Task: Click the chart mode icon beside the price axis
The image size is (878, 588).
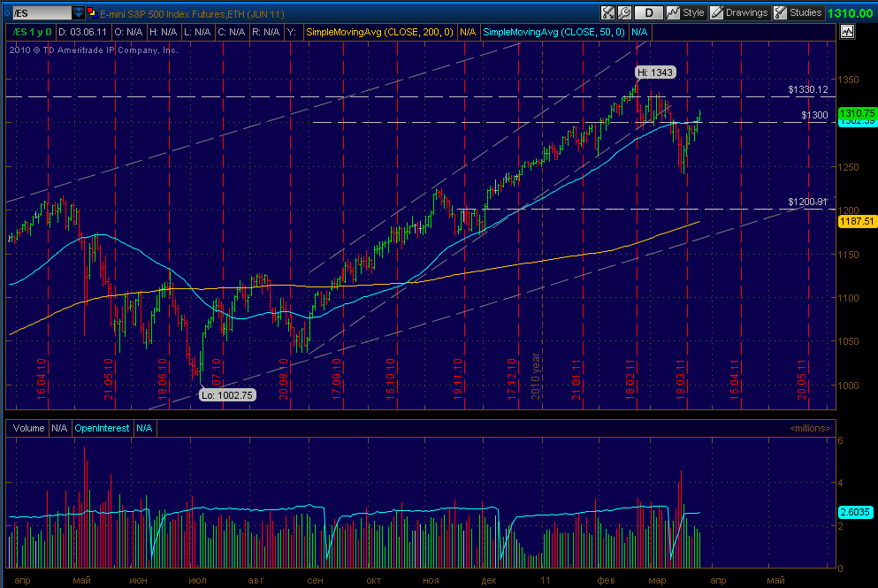Action: (x=847, y=32)
